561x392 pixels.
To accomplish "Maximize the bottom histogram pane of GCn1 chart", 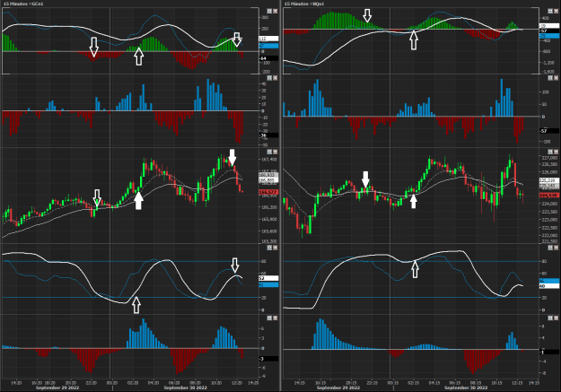I will [270, 318].
